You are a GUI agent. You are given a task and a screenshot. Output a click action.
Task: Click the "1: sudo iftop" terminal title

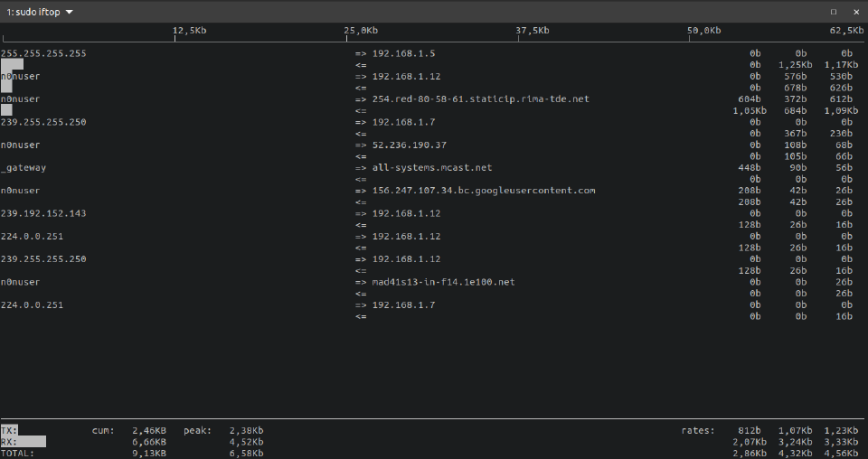[x=33, y=12]
